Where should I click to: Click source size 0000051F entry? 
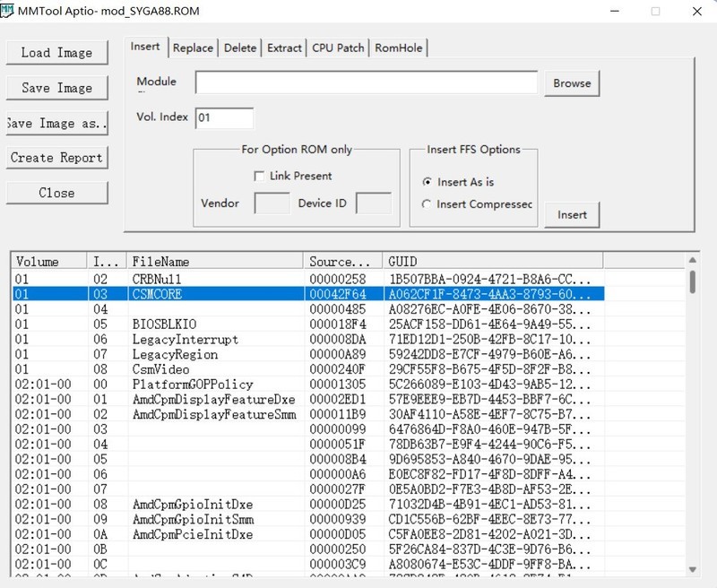pyautogui.click(x=338, y=445)
